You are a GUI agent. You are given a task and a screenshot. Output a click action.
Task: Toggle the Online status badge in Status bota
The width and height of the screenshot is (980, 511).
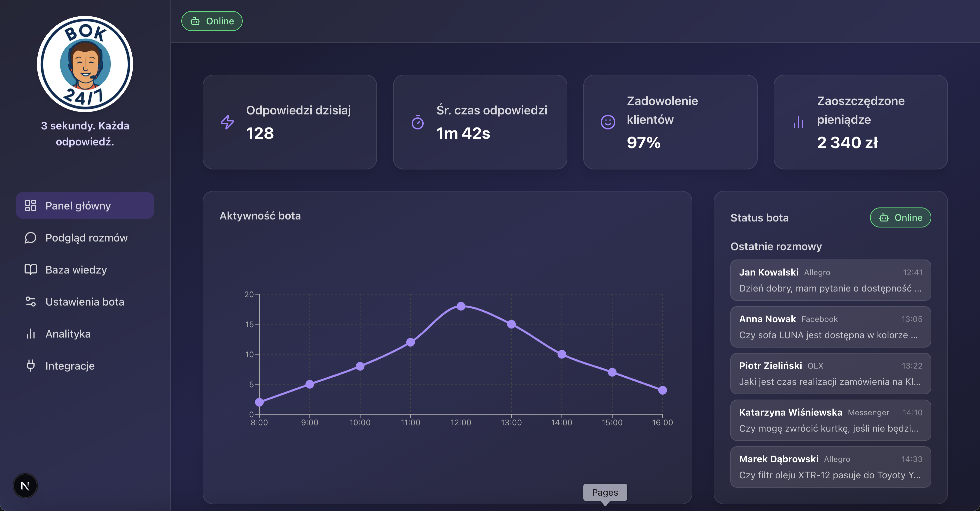(900, 217)
